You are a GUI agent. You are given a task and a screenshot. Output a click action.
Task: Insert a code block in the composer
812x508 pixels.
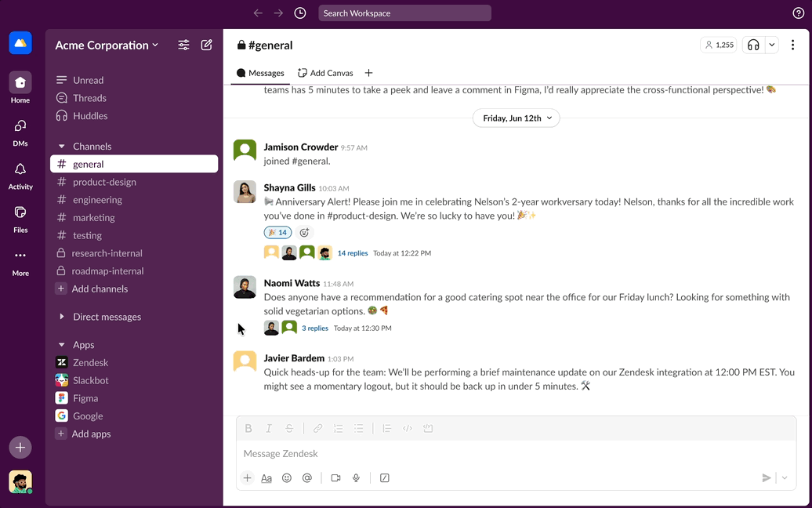click(x=428, y=428)
